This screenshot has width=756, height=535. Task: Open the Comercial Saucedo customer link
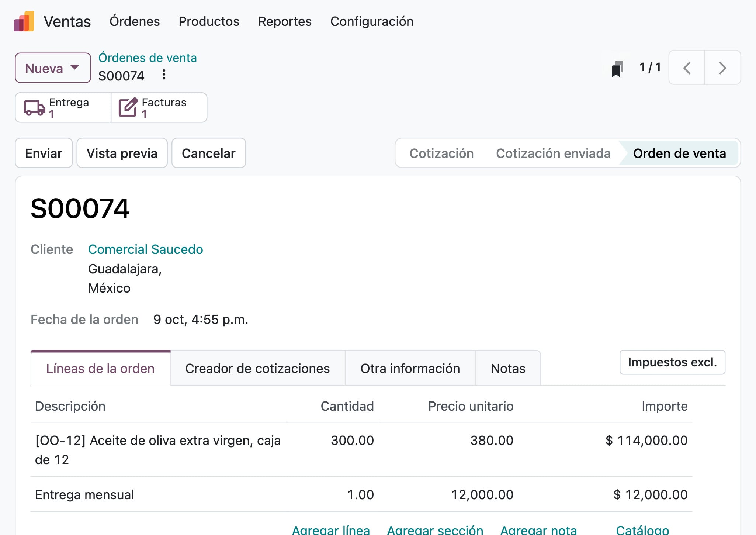(x=146, y=249)
